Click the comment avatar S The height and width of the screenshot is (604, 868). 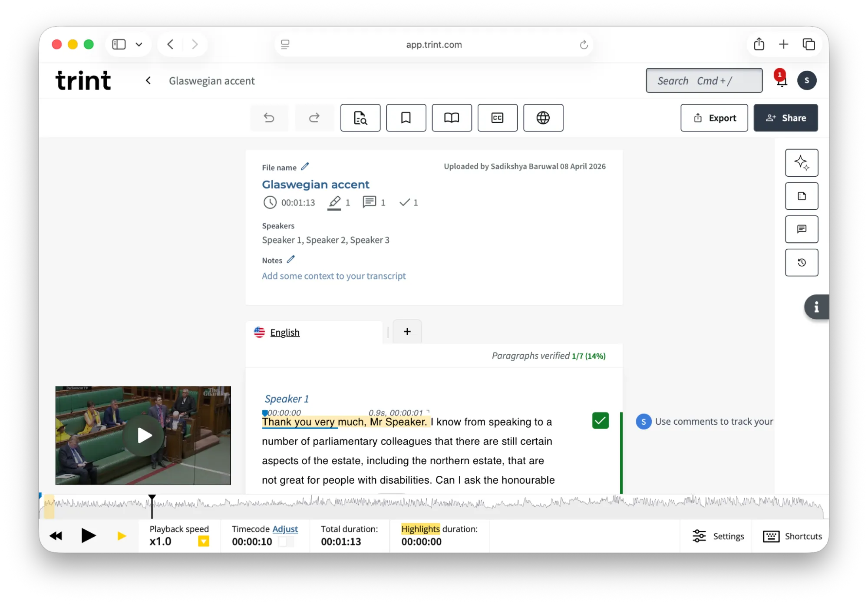pos(644,422)
